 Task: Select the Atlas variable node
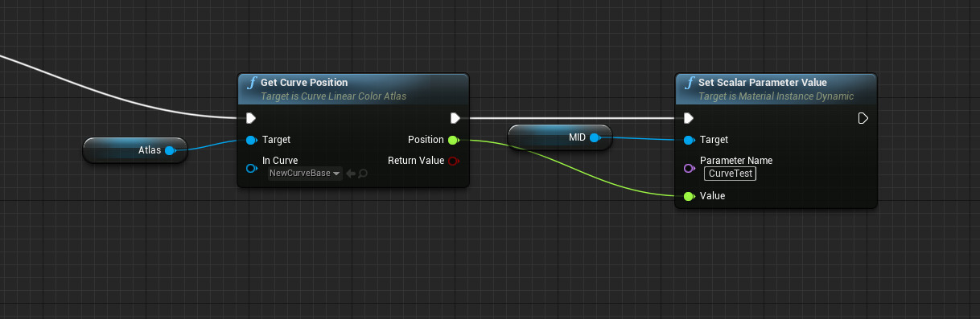(135, 150)
